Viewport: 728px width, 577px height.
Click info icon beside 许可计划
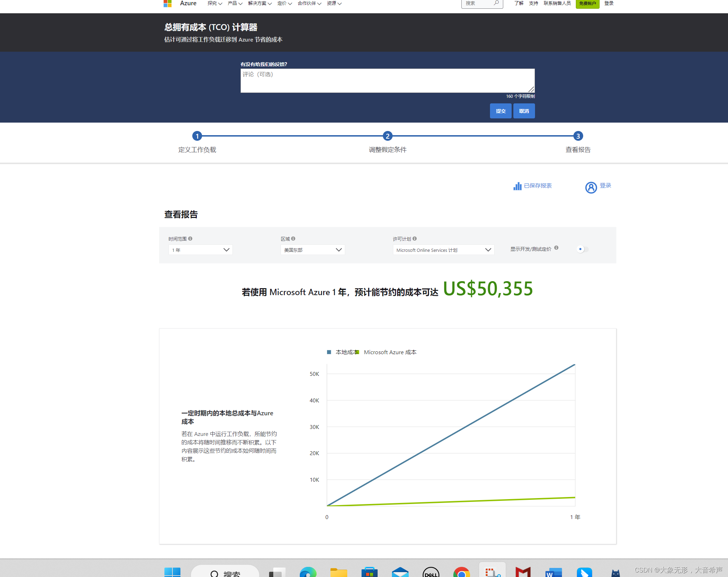tap(415, 239)
